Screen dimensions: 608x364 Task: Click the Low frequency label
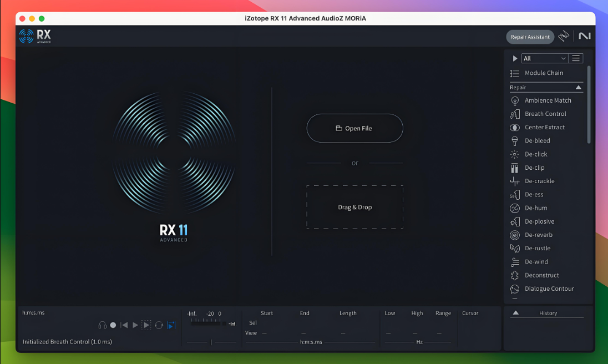tap(389, 313)
